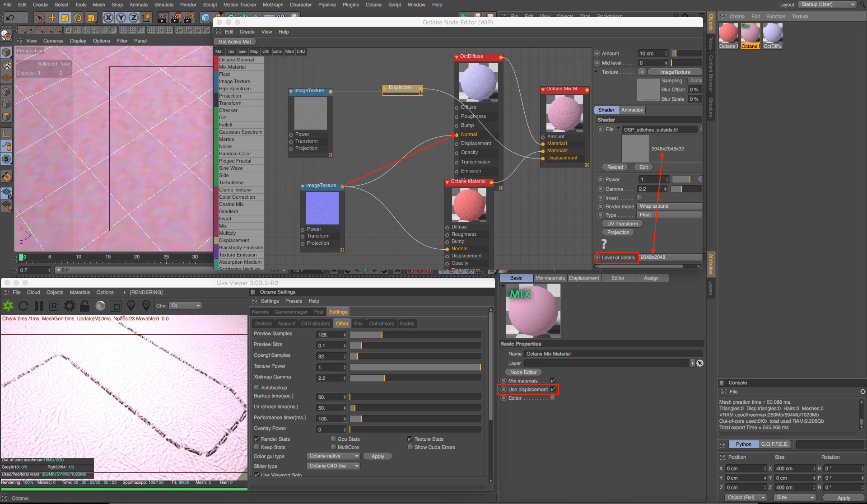Switch to the Kernels tab

260,312
